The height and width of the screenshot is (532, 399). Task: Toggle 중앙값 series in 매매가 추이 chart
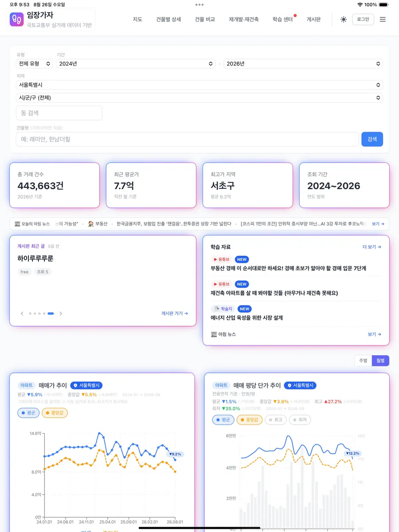pos(55,413)
